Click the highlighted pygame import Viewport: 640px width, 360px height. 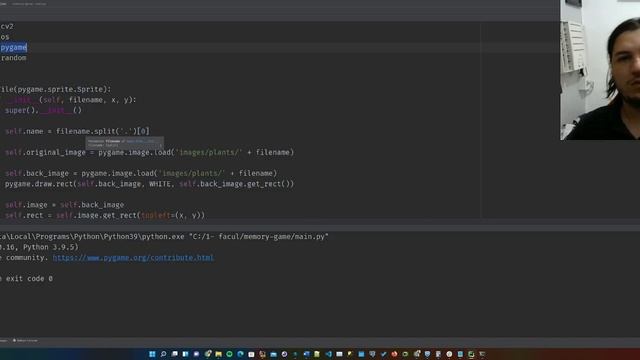pyautogui.click(x=13, y=47)
